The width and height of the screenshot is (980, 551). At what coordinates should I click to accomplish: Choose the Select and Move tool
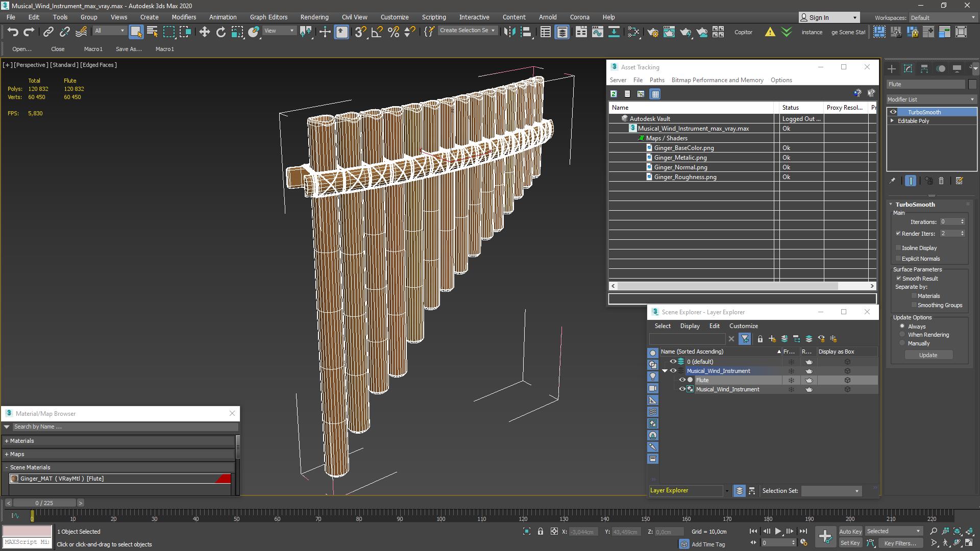pyautogui.click(x=204, y=32)
